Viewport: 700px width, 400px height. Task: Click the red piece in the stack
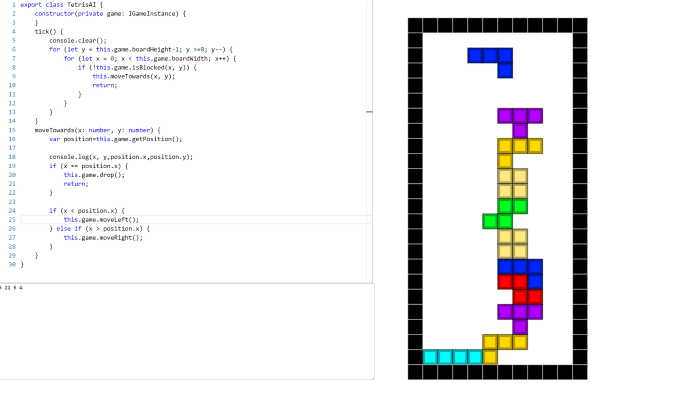tap(527, 289)
